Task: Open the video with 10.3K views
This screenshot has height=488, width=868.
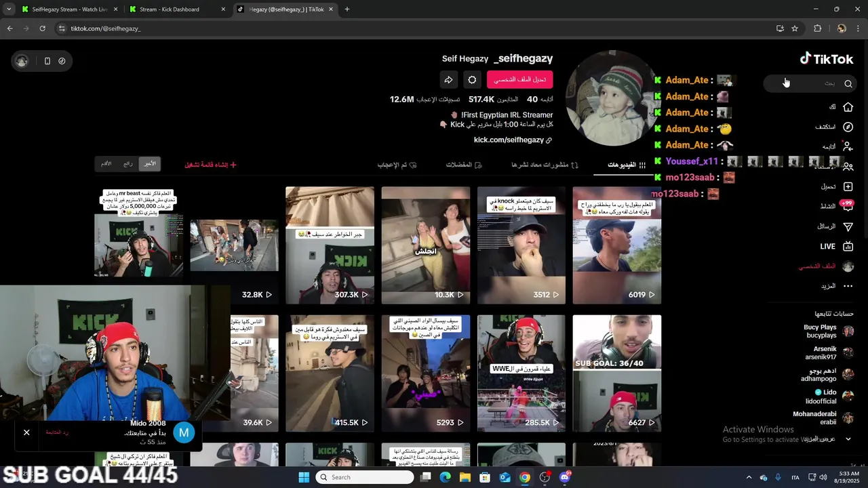Action: pyautogui.click(x=425, y=245)
